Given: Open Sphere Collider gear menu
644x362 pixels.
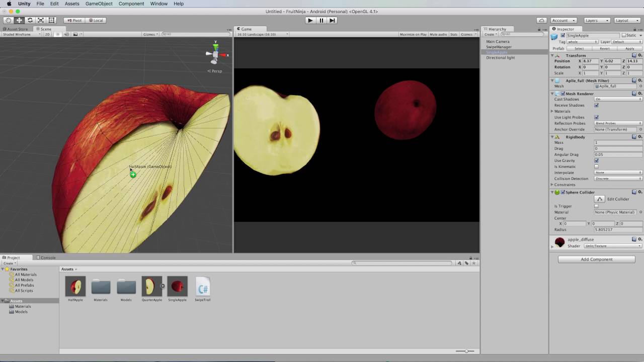Looking at the screenshot, I should pos(640,192).
